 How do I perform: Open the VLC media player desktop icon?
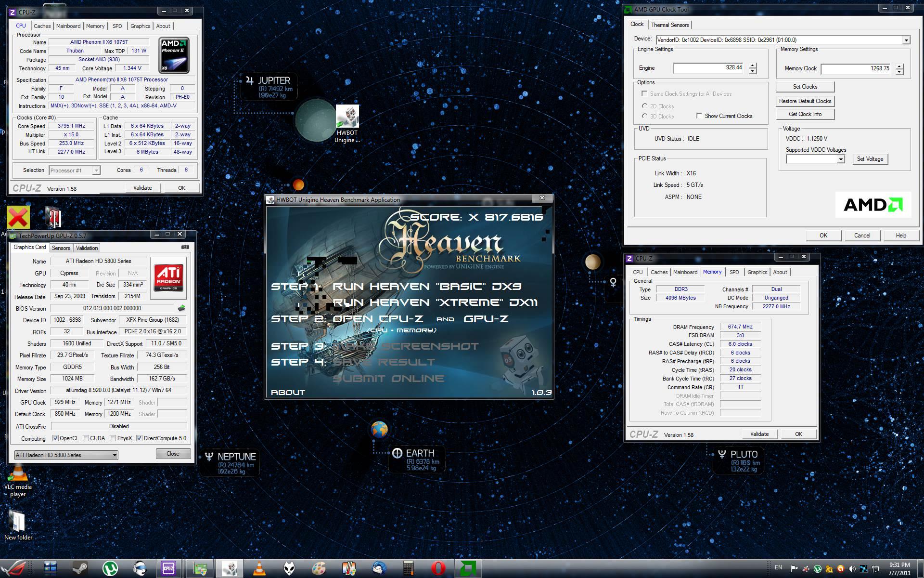18,480
